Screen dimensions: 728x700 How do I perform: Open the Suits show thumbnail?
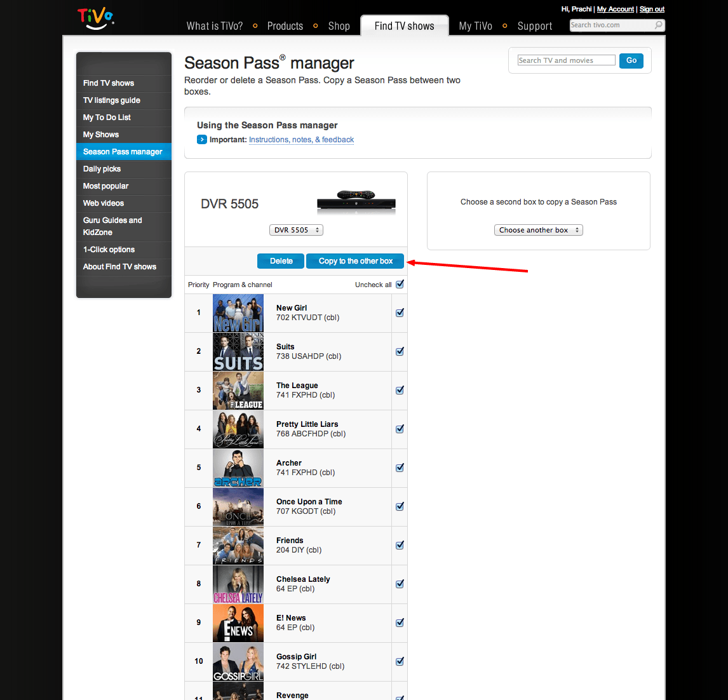click(x=238, y=352)
